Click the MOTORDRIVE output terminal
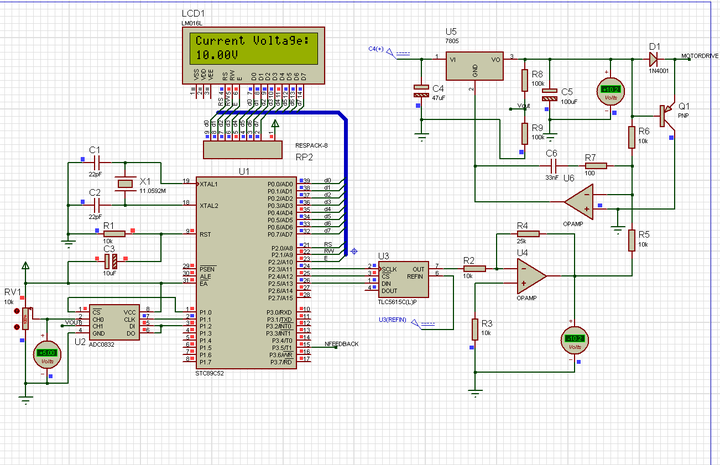The image size is (720, 465). coord(700,56)
